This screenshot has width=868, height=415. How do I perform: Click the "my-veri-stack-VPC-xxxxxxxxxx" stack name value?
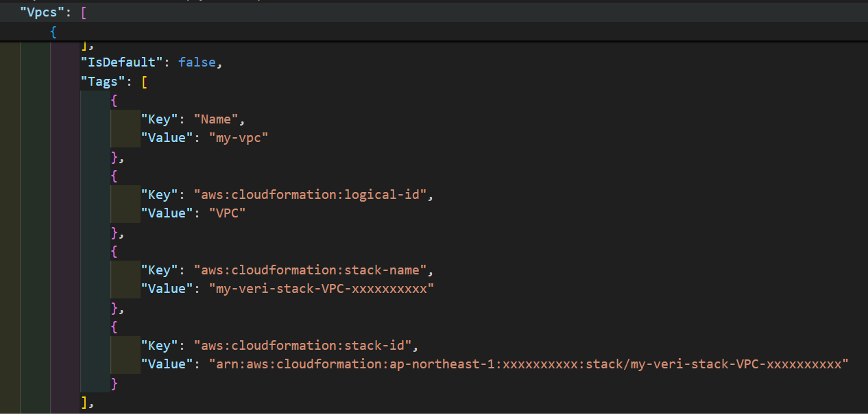click(x=322, y=289)
